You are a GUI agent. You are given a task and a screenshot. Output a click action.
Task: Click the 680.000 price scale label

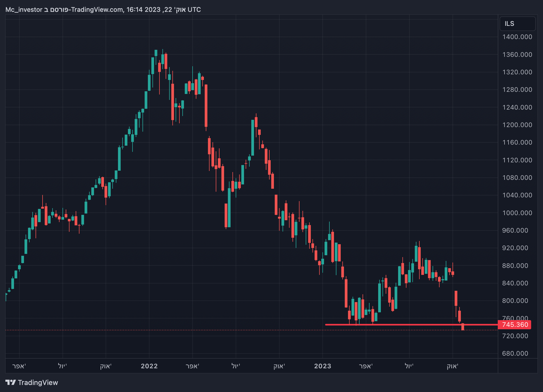515,353
